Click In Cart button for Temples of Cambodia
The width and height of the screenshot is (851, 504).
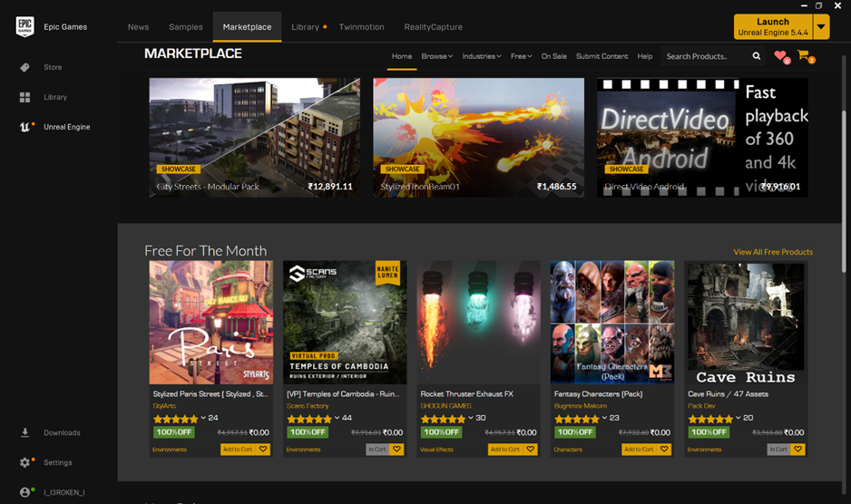[x=377, y=450]
